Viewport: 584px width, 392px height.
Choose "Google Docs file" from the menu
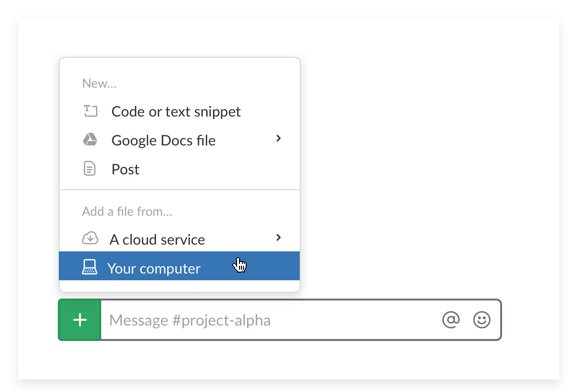pyautogui.click(x=163, y=141)
